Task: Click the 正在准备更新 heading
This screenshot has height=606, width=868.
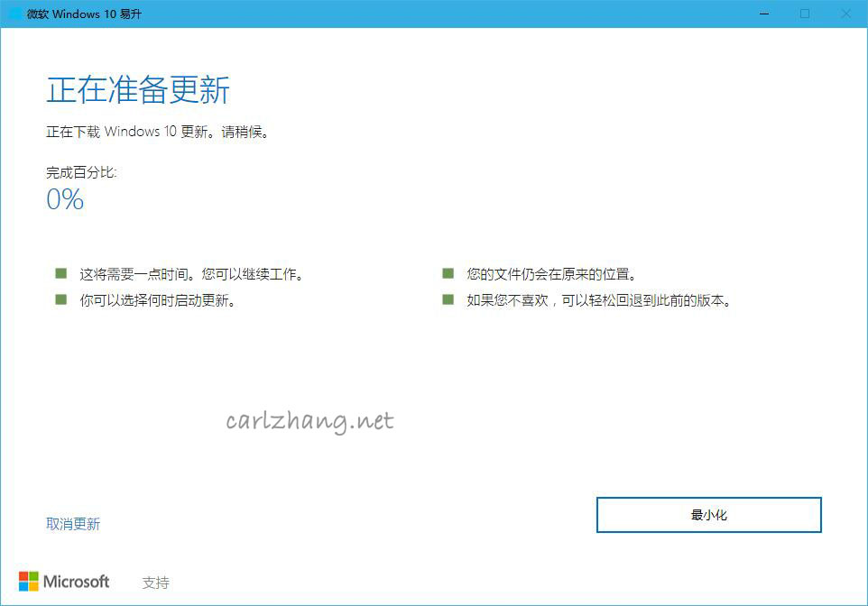Action: click(137, 89)
